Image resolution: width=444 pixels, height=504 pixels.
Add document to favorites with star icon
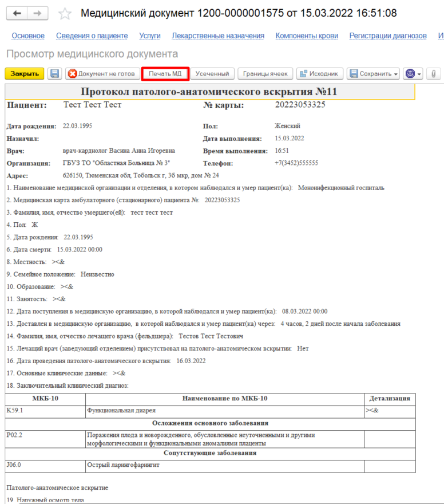[65, 13]
